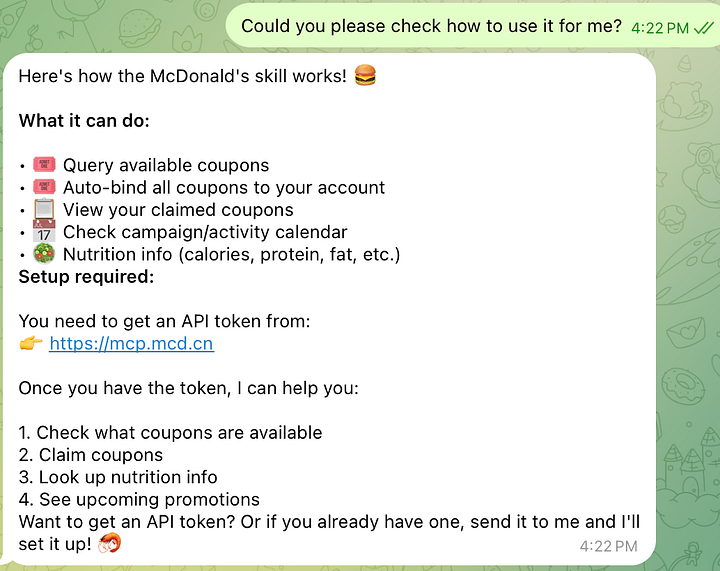The image size is (720, 571).
Task: Click the clipboard emoji beside View claimed coupons
Action: [x=44, y=209]
